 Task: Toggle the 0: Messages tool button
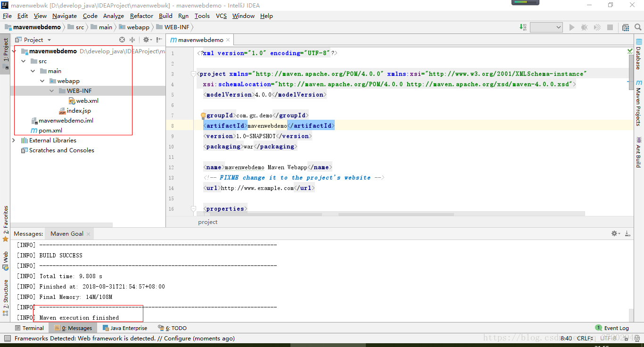[73, 328]
